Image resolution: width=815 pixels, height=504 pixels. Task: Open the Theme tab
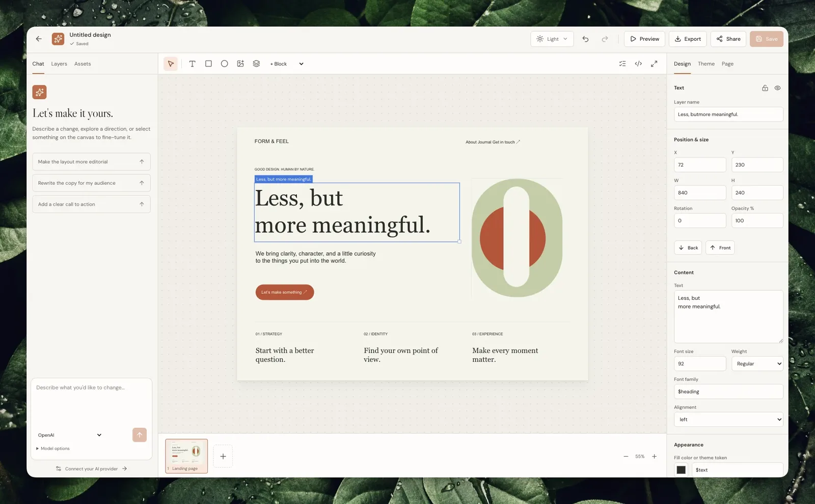click(706, 64)
